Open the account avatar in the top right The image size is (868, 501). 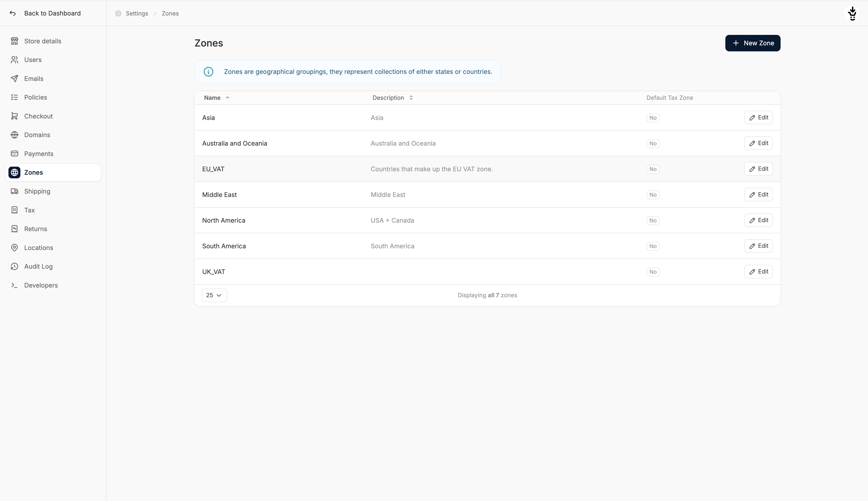click(x=852, y=13)
